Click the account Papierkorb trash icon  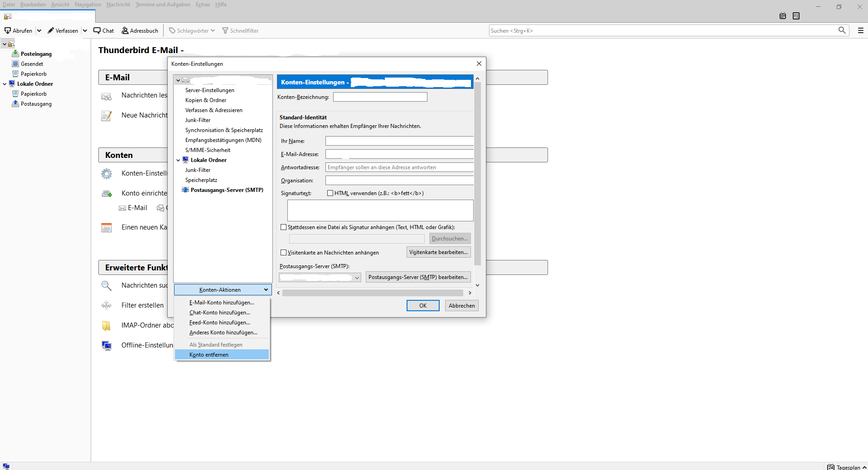coord(15,73)
